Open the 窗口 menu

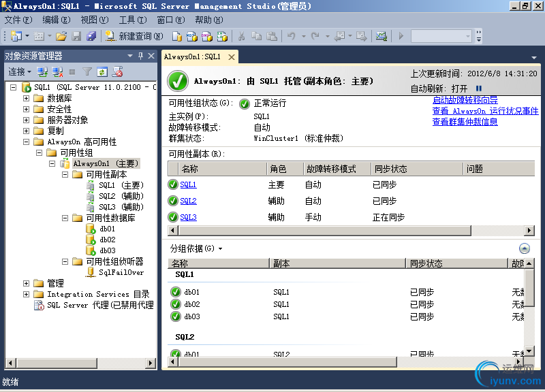coord(171,20)
